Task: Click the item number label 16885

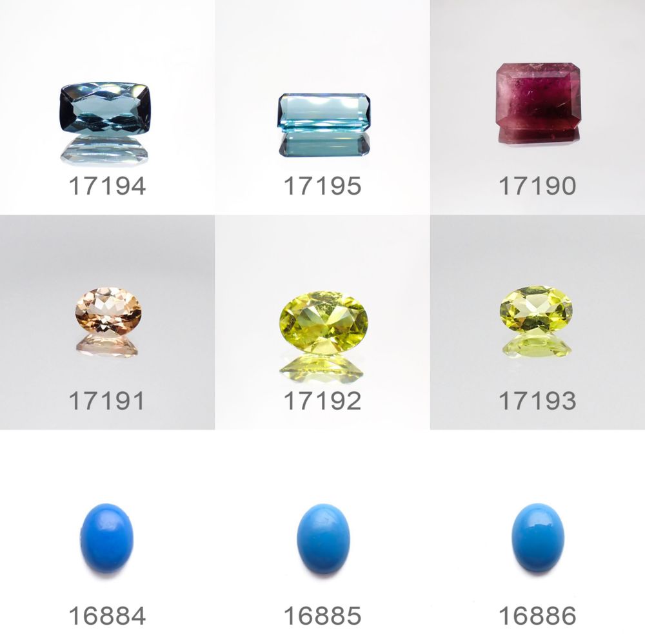Action: tap(322, 616)
